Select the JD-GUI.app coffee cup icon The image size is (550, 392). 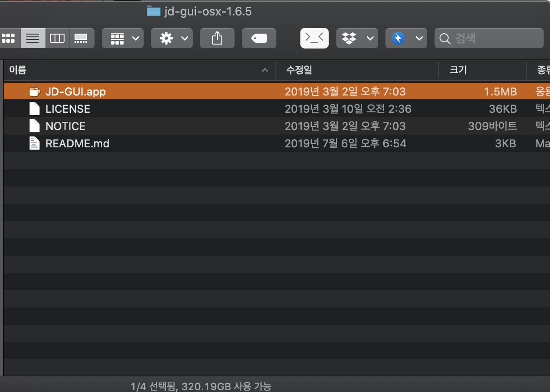34,91
